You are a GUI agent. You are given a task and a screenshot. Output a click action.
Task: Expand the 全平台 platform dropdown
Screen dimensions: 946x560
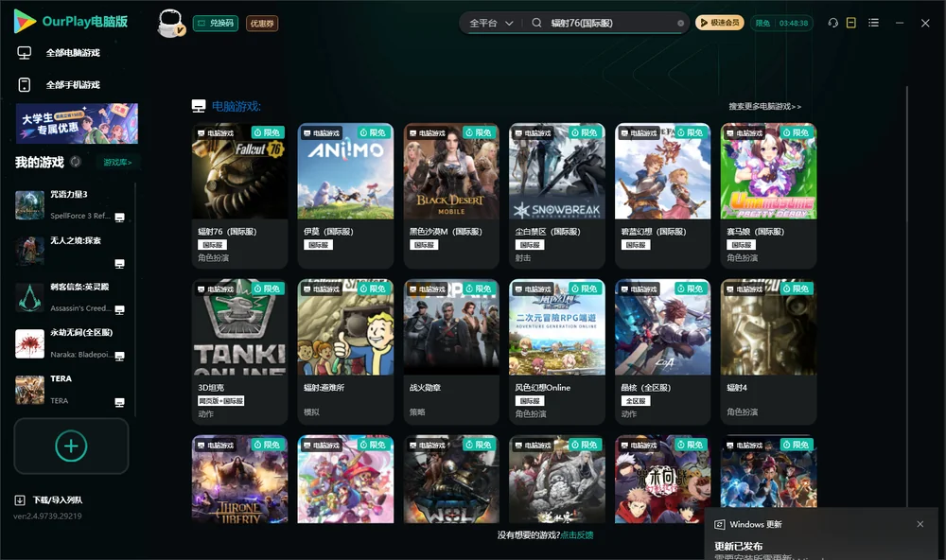(x=491, y=23)
